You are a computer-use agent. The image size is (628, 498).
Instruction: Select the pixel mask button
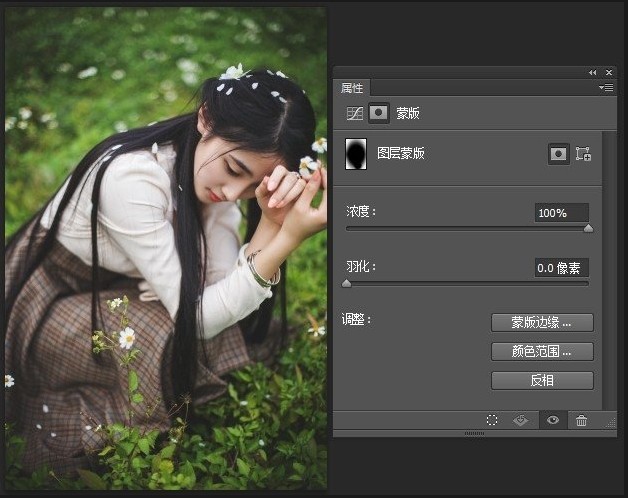(558, 153)
